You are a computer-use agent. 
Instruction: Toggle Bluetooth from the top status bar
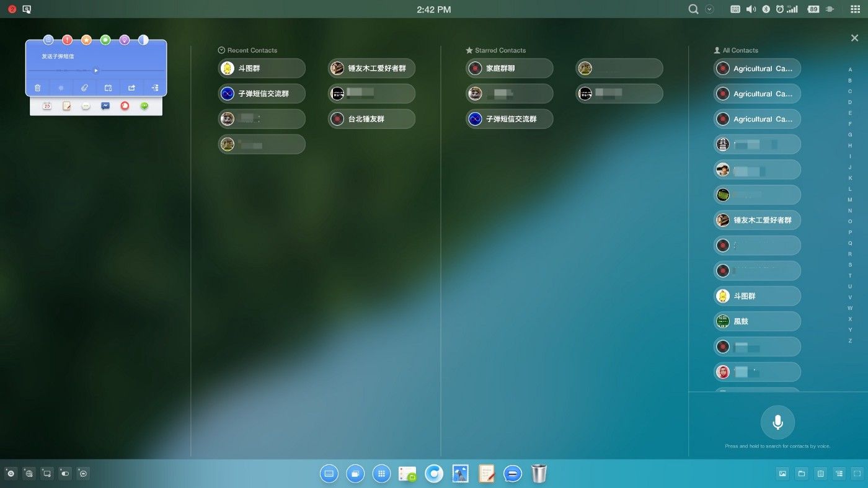coord(766,9)
